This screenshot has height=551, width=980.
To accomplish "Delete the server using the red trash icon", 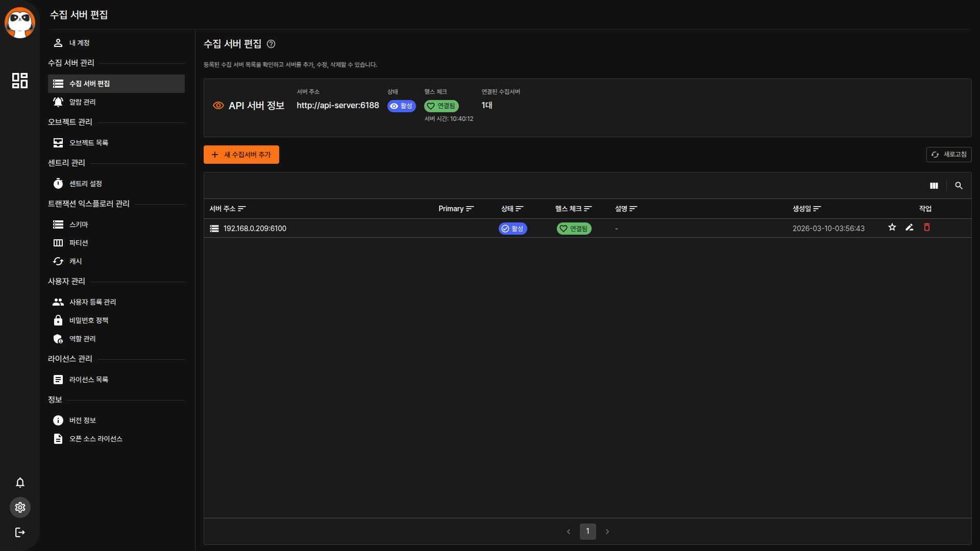I will (x=927, y=228).
